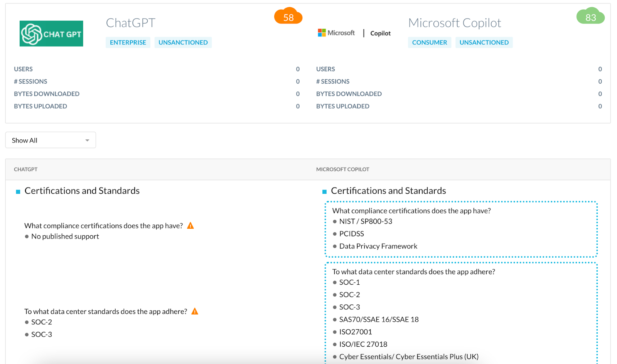The image size is (617, 364).
Task: Click blue square marker beside Copilot Certifications heading
Action: click(324, 191)
